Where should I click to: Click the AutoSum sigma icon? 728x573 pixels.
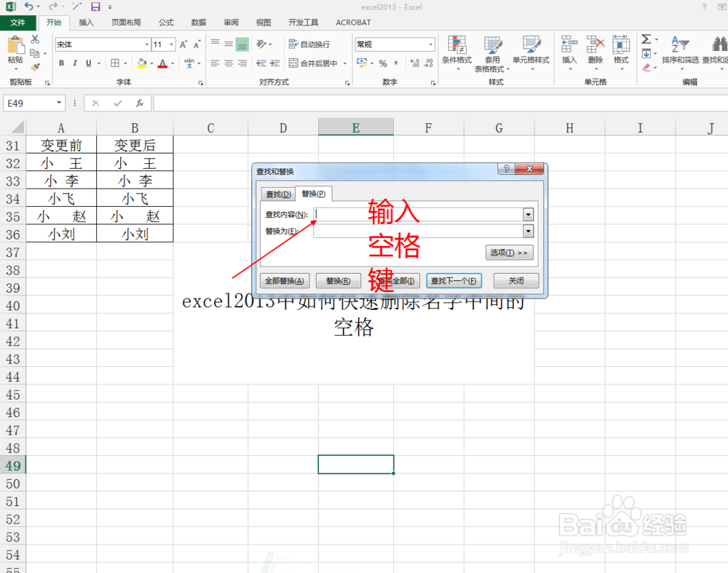(x=646, y=39)
